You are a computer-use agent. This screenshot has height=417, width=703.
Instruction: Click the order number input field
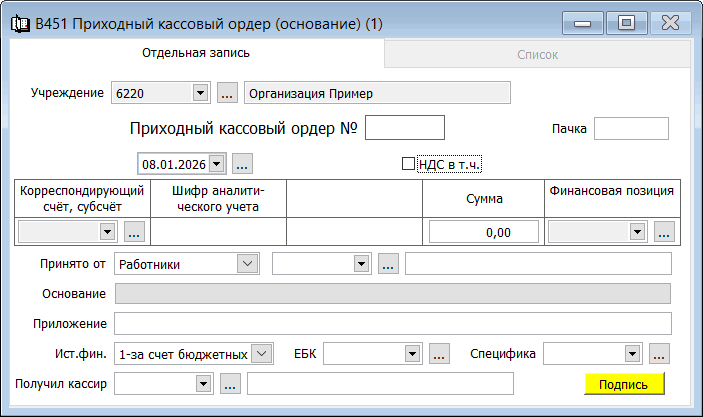tap(404, 128)
